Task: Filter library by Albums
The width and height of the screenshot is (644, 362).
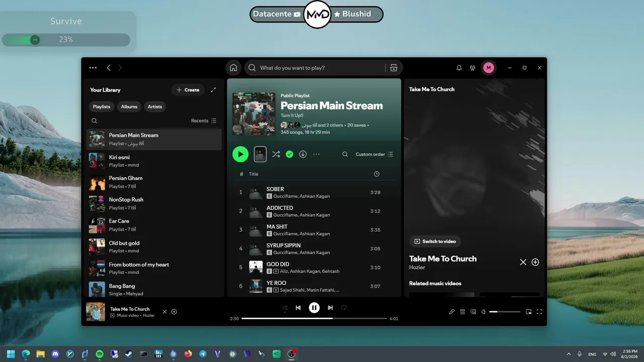Action: coord(129,107)
